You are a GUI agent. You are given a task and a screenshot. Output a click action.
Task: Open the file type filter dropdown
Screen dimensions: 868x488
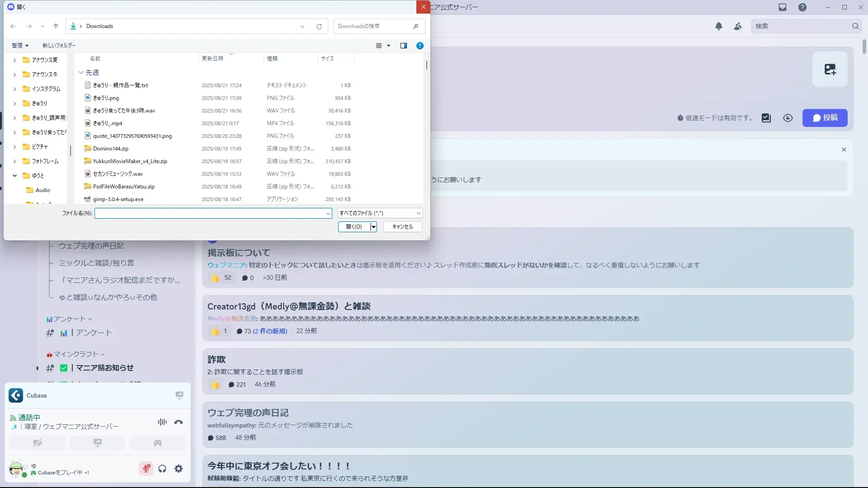point(380,213)
